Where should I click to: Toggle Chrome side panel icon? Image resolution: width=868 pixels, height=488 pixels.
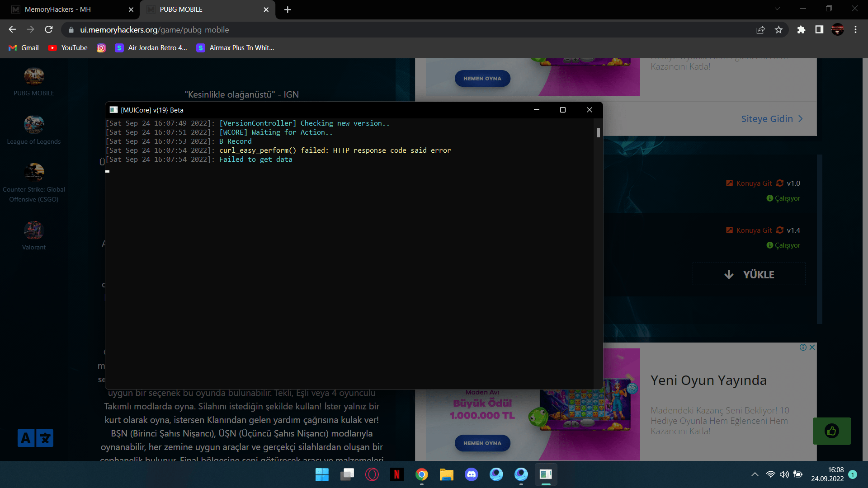point(819,30)
